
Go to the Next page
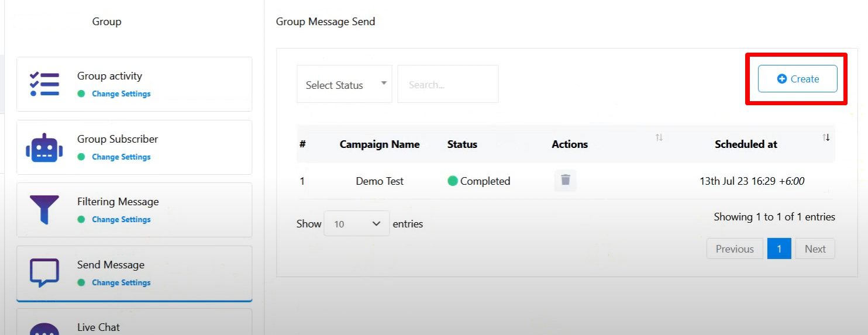coord(815,249)
